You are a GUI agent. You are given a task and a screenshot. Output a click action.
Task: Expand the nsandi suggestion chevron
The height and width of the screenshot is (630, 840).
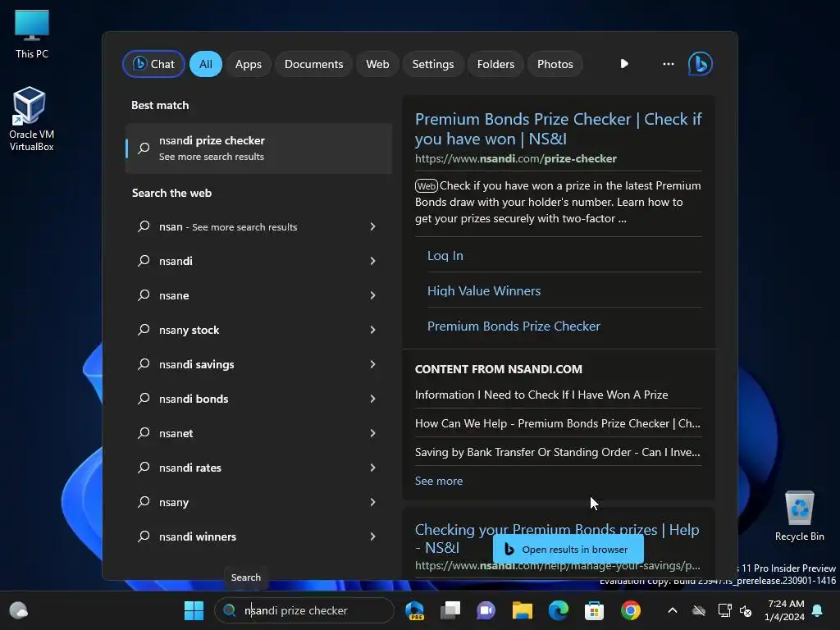(x=373, y=261)
